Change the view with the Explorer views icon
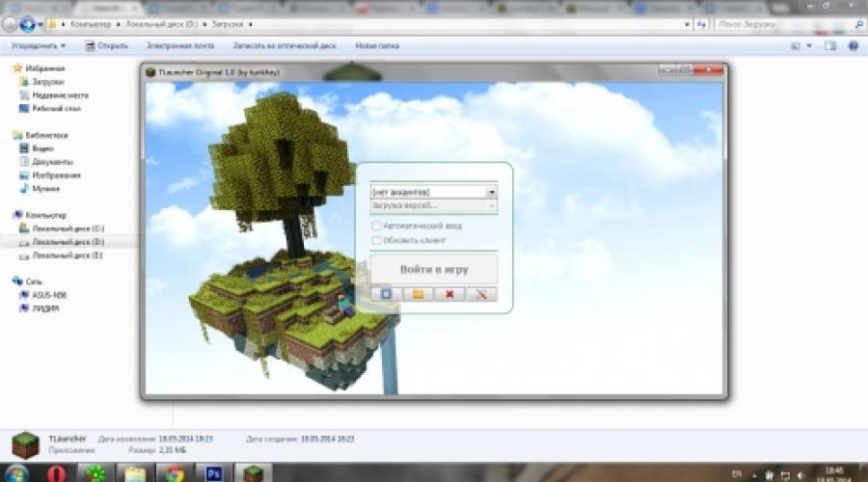Viewport: 868px width, 482px height. coord(796,46)
